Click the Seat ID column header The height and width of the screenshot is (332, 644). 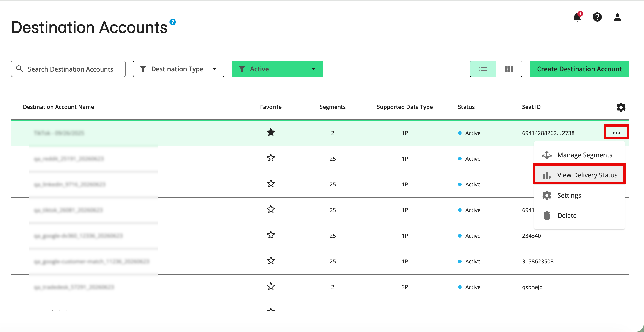pos(531,107)
